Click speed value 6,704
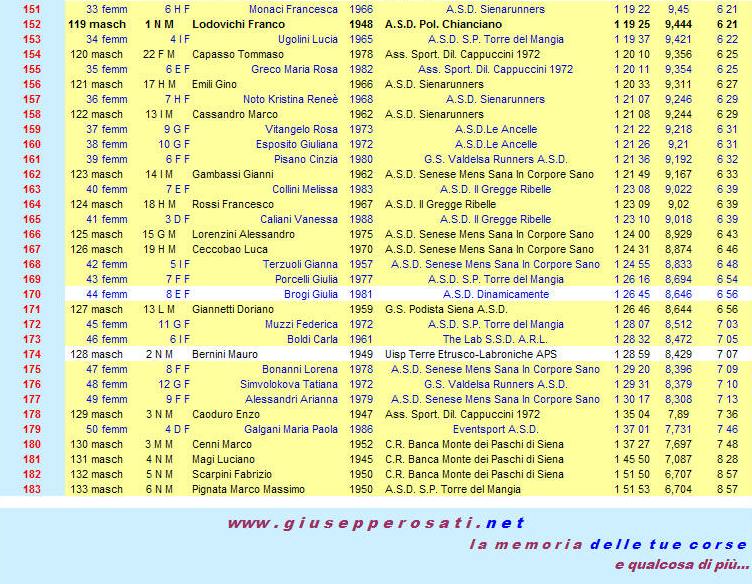 tap(678, 489)
